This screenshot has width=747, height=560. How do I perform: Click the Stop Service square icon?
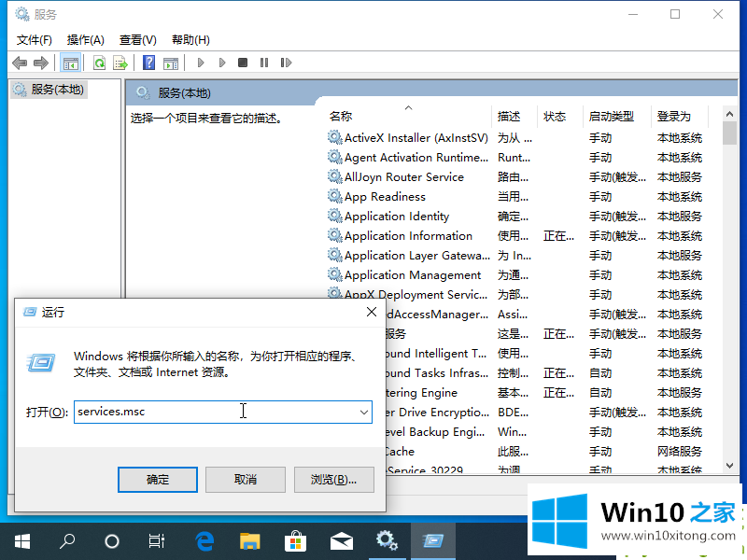tap(243, 63)
